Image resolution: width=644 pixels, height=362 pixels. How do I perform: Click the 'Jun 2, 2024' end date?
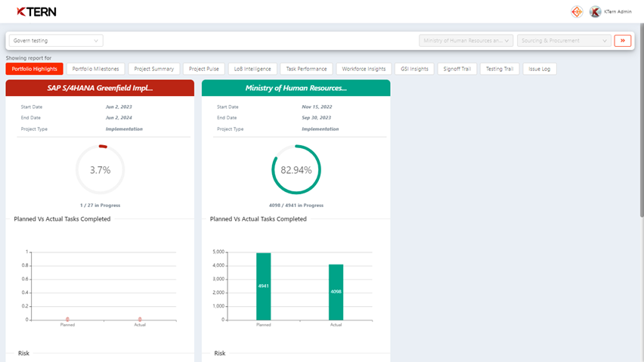point(119,118)
